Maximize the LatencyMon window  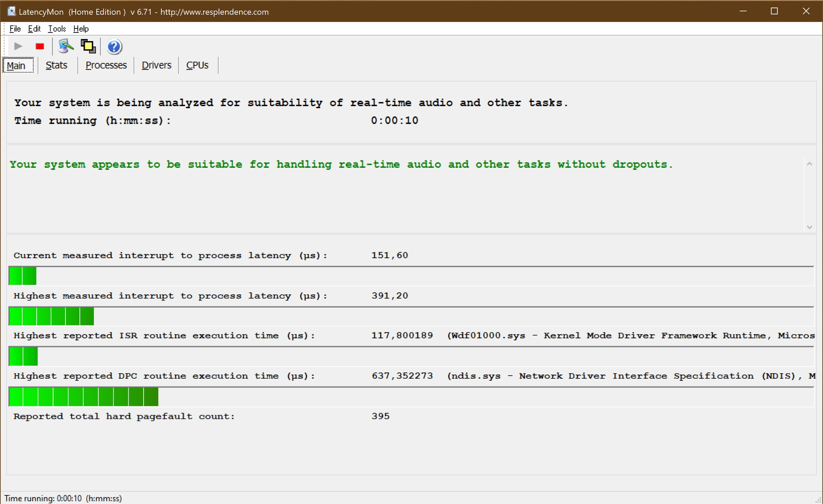coord(774,11)
